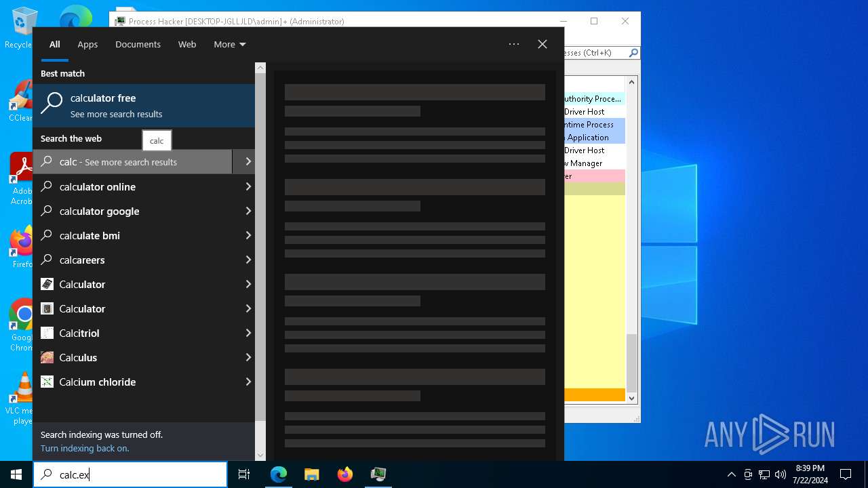Click Process Hacker vertical scrollbar thumb
868x488 pixels.
(632, 363)
